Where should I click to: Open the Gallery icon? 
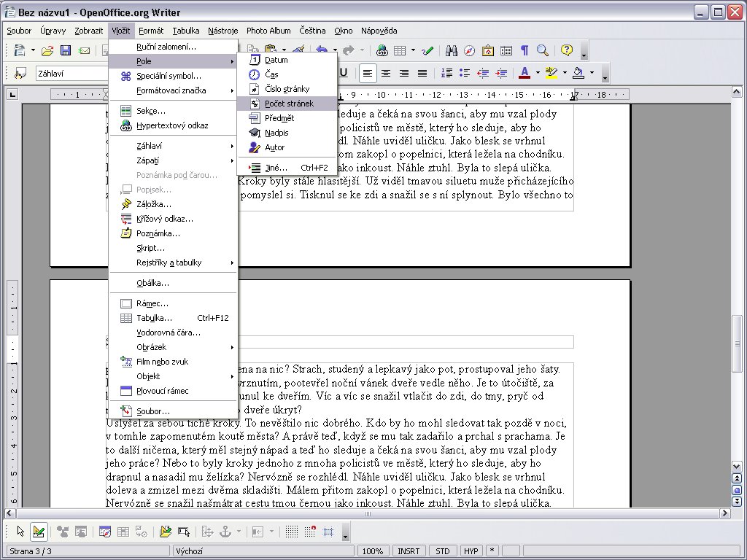click(487, 50)
